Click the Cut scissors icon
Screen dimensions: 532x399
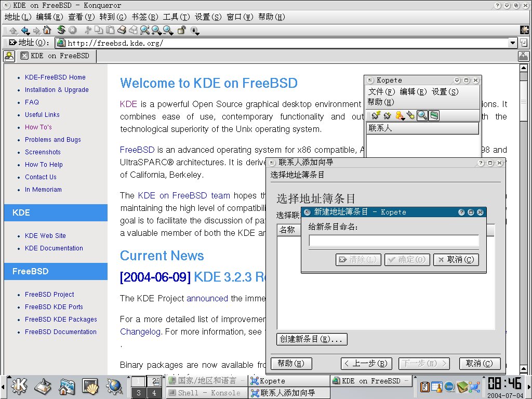88,30
